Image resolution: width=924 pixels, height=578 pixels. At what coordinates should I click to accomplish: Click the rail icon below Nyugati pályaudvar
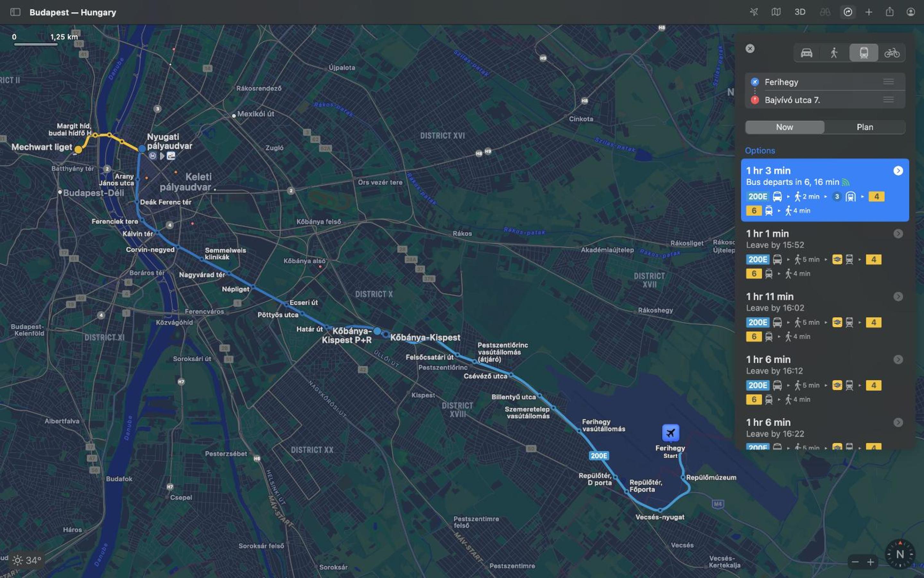click(171, 156)
